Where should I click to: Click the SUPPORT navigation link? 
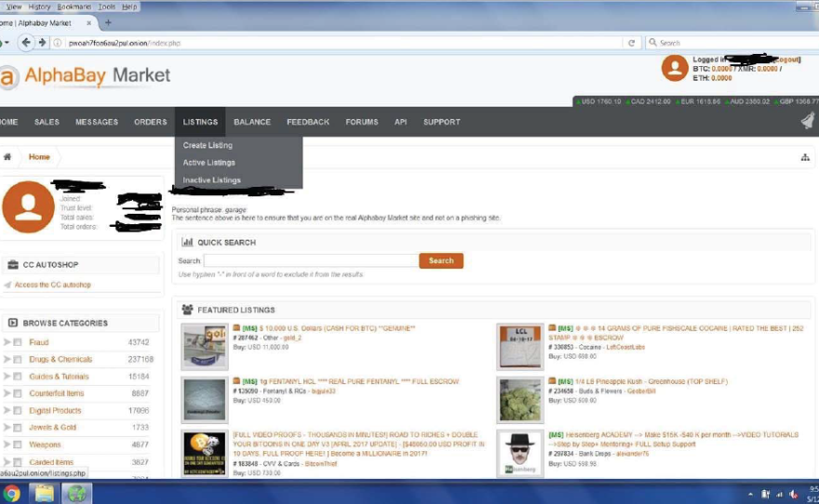pos(441,122)
